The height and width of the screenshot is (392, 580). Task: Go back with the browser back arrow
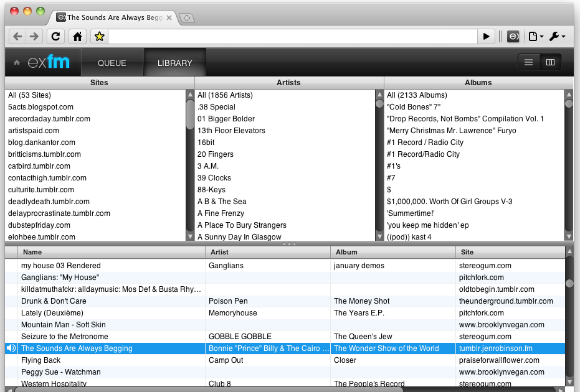(x=17, y=37)
